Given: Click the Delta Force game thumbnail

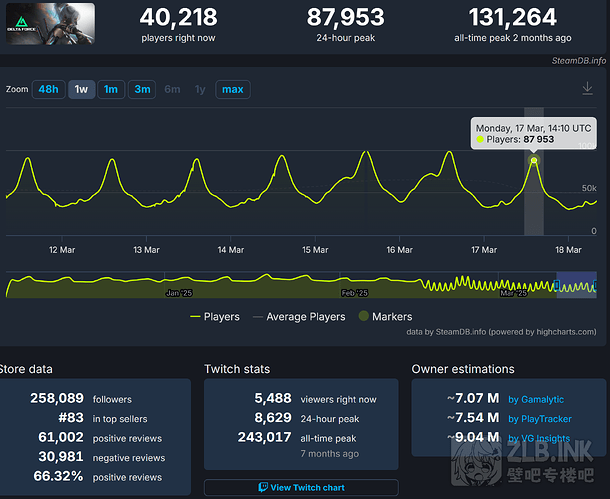Looking at the screenshot, I should pyautogui.click(x=50, y=24).
